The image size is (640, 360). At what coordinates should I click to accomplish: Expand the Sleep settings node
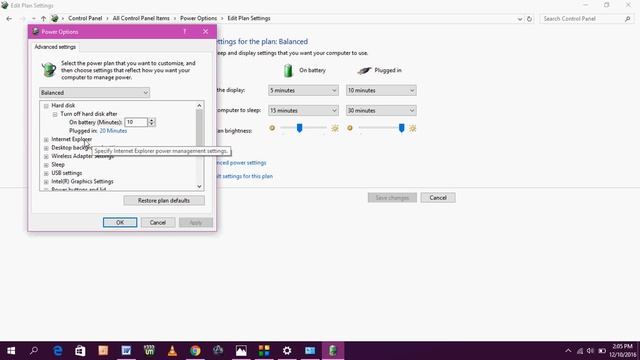coord(46,165)
